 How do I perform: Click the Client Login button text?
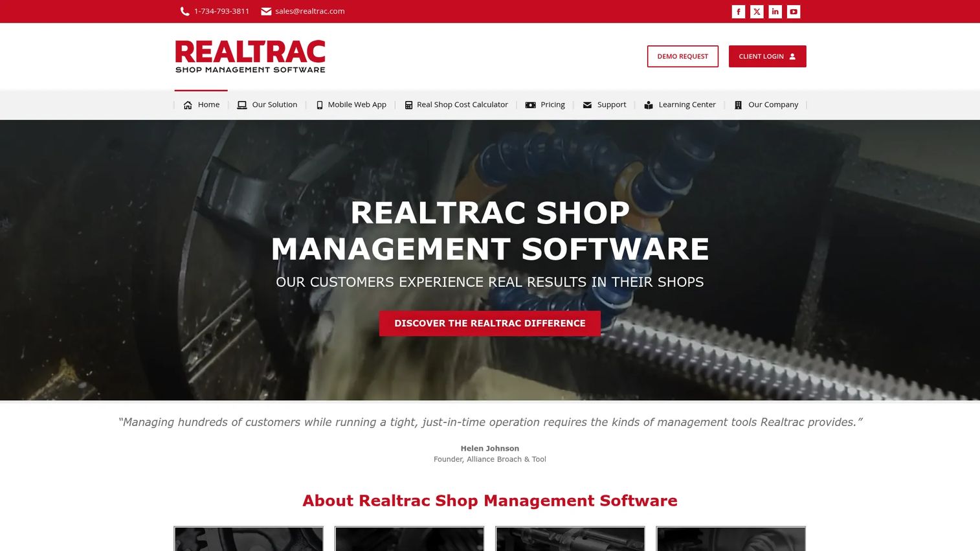pos(761,56)
